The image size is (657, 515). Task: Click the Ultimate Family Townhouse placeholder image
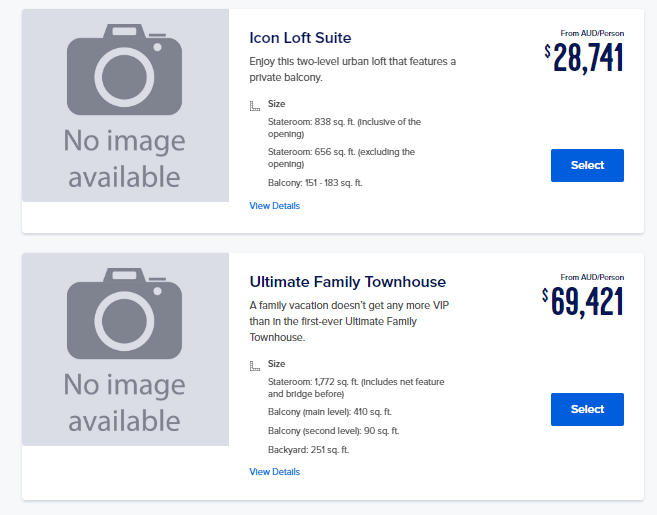(x=125, y=349)
